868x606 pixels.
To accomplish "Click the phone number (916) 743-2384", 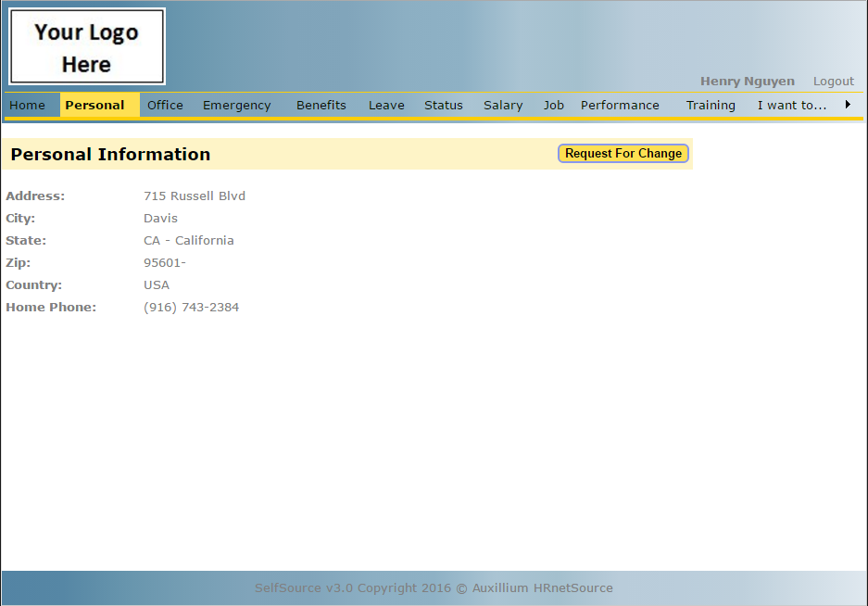I will [x=192, y=307].
